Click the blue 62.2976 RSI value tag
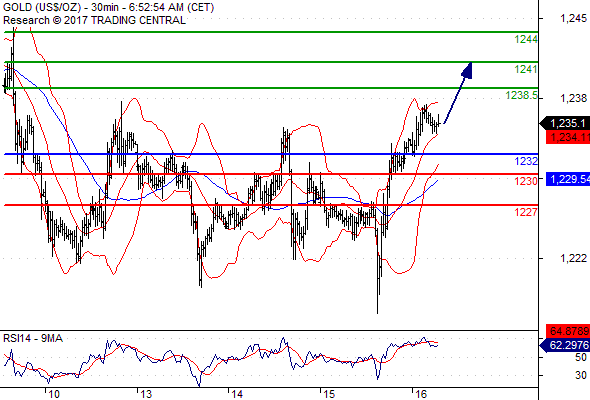Viewport: 590px width, 400px height. click(x=565, y=345)
